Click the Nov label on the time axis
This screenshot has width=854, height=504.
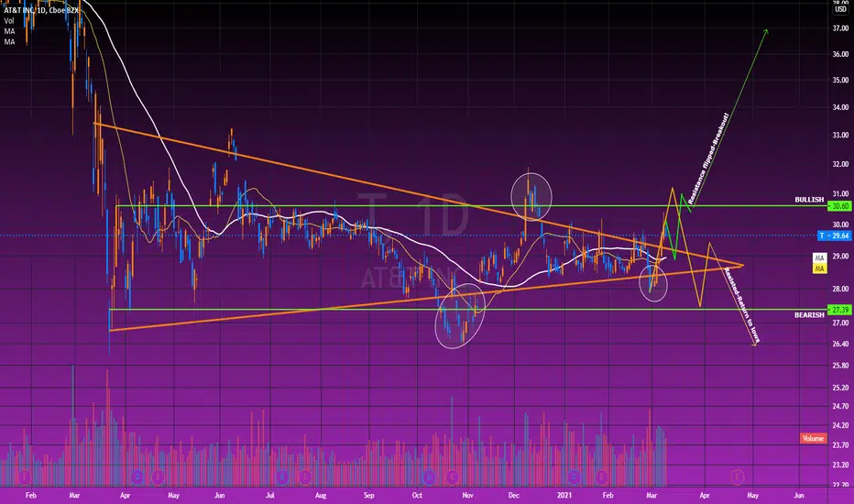pos(467,495)
